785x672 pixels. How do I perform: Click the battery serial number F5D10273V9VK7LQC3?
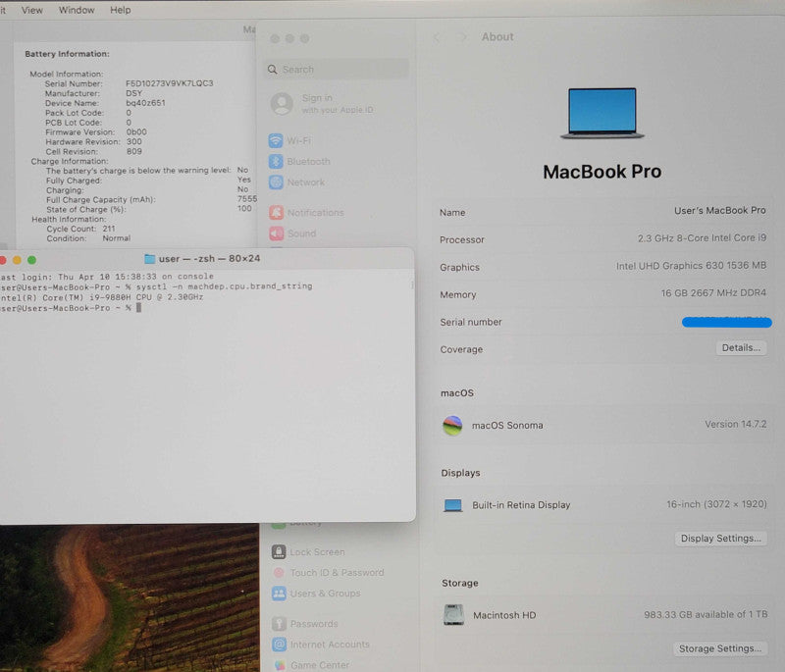coord(169,83)
